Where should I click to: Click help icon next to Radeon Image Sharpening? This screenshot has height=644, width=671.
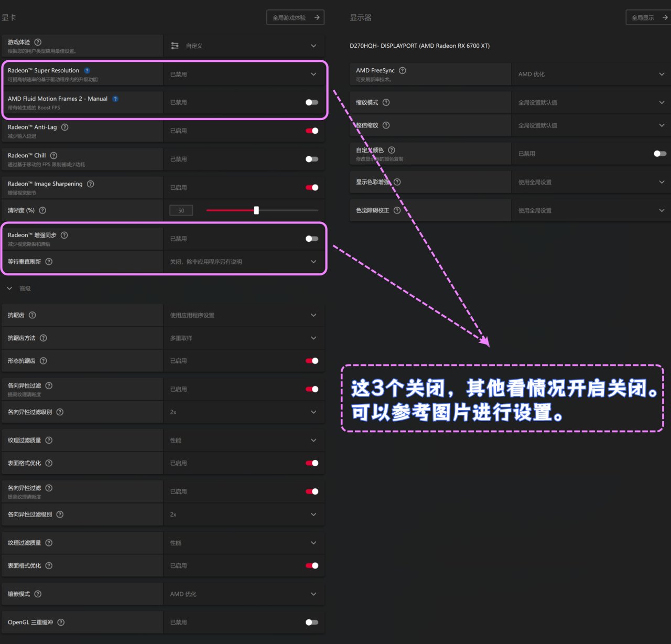(x=91, y=184)
